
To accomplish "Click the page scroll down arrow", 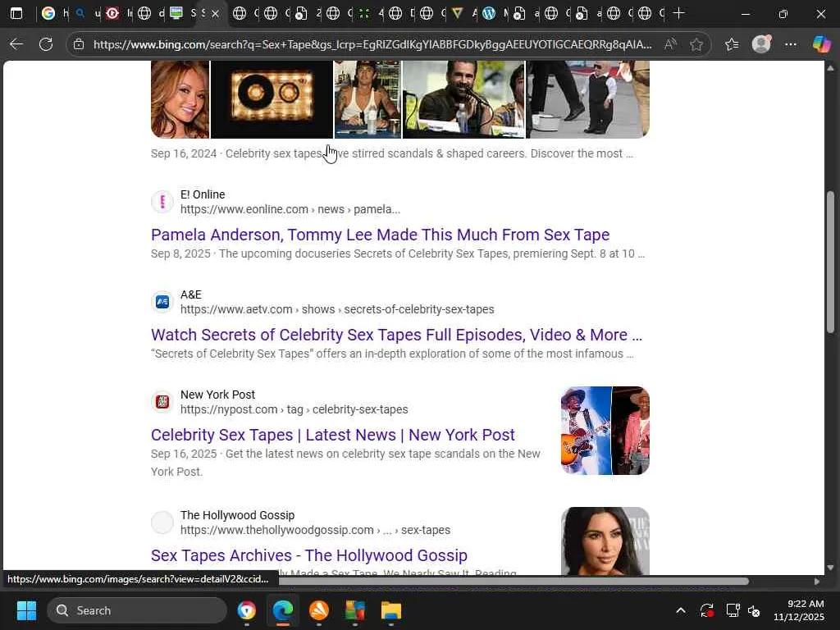I will [830, 568].
